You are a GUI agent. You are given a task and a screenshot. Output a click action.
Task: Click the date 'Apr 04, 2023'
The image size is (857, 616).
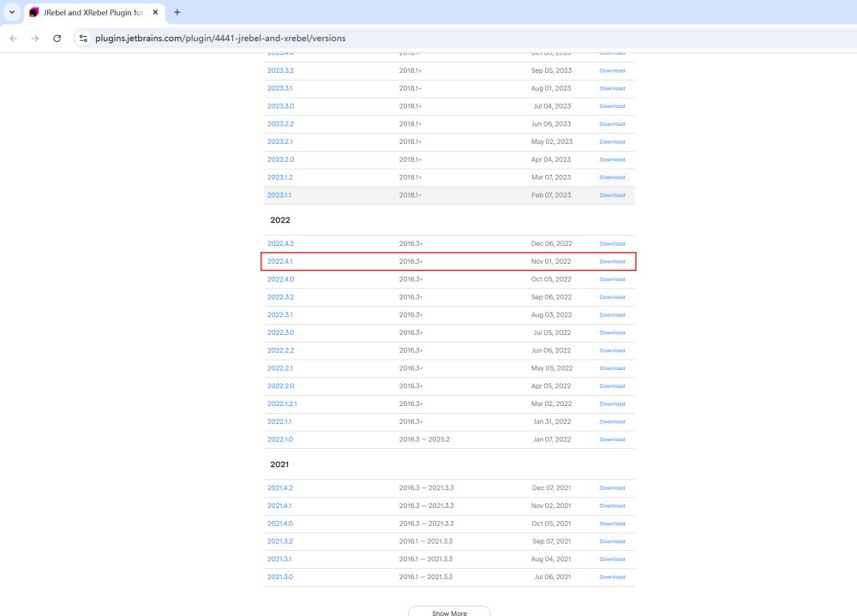tap(551, 159)
